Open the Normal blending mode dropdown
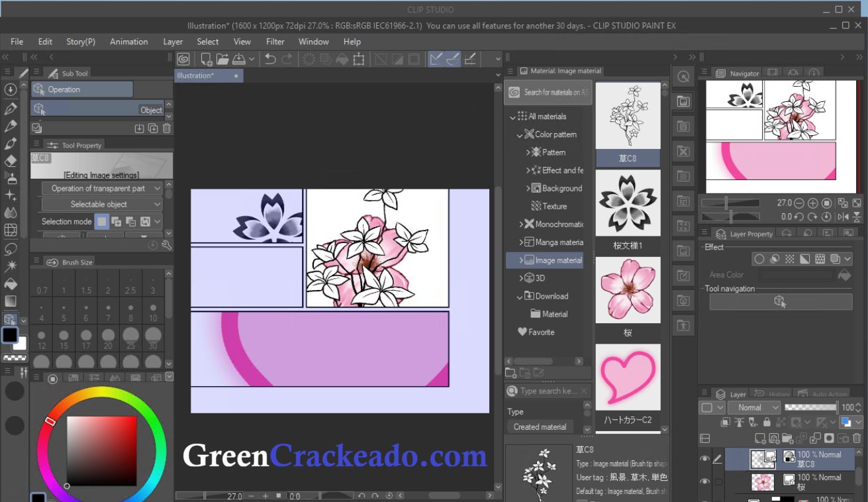The height and width of the screenshot is (502, 868). coord(753,407)
